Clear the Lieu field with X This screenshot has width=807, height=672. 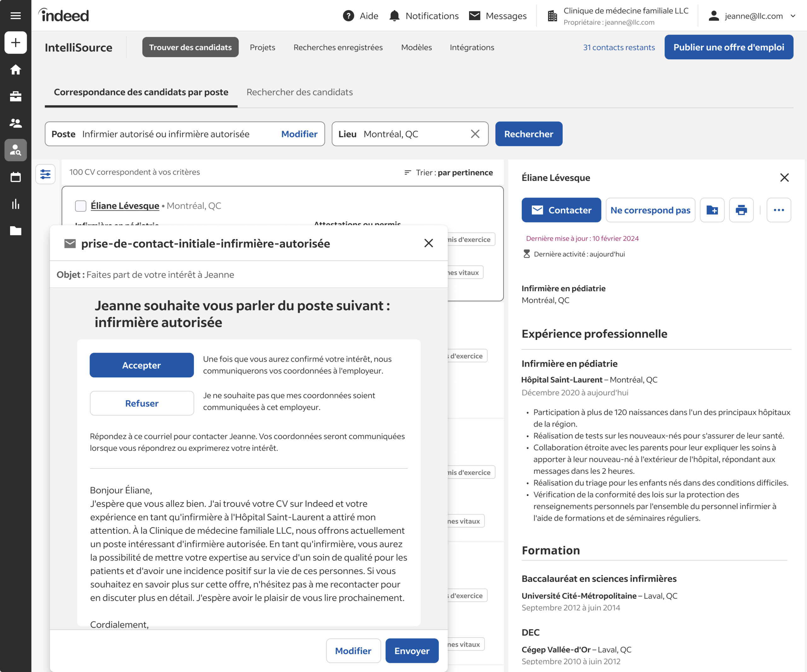click(x=475, y=134)
